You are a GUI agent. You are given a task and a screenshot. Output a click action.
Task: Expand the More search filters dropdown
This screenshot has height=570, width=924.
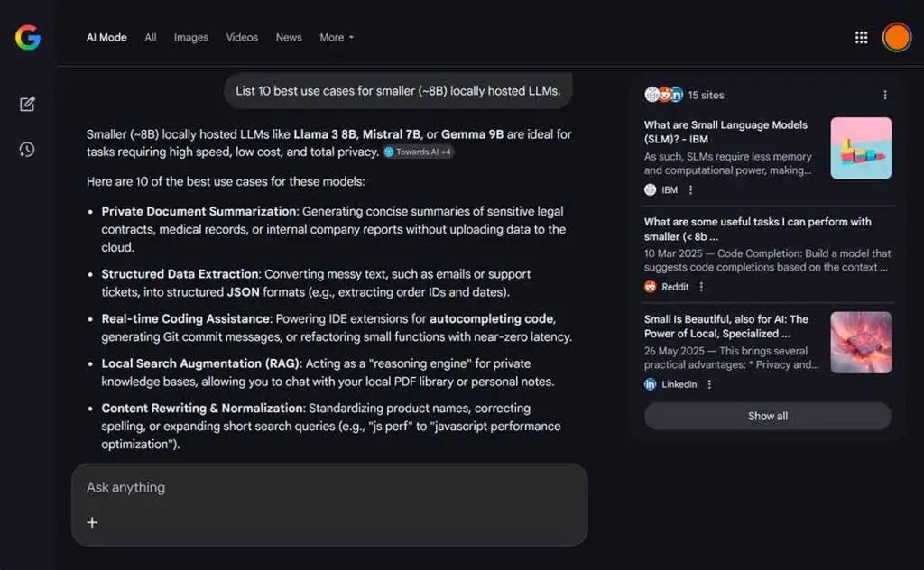point(337,38)
